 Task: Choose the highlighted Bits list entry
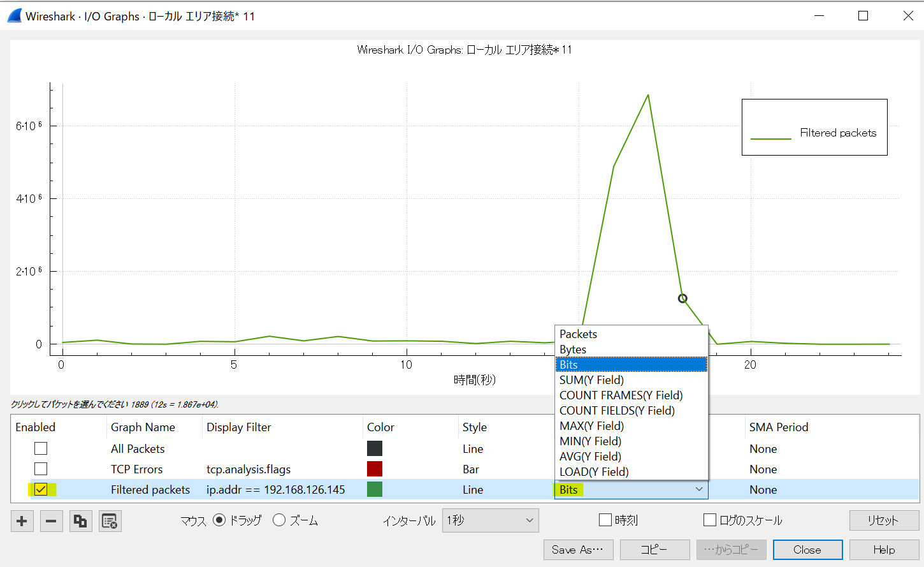click(631, 365)
